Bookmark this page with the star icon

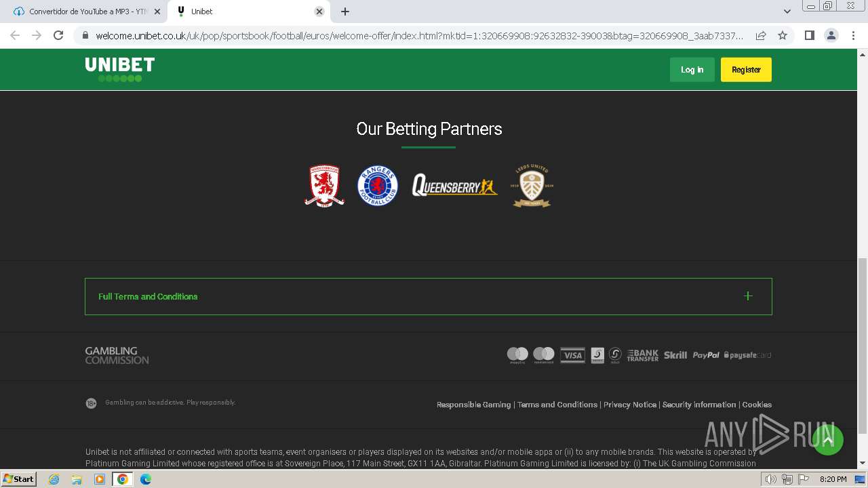click(x=783, y=35)
